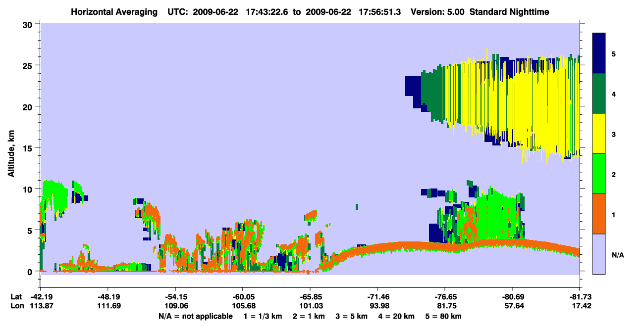Click the y-axis tick label 20
Screen dimensions: 644x330
tap(29, 106)
